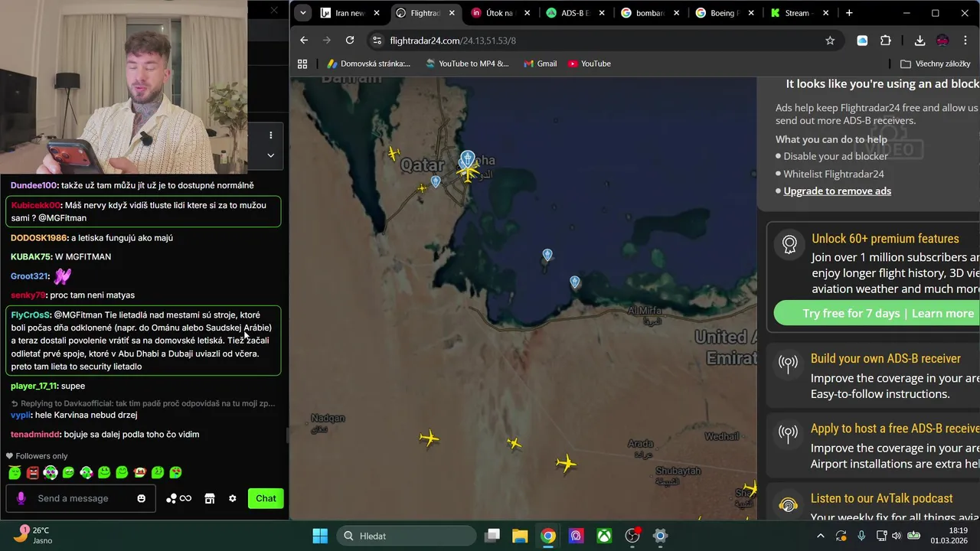Switch to the Kick Stream tab
Image resolution: width=980 pixels, height=551 pixels.
point(799,13)
